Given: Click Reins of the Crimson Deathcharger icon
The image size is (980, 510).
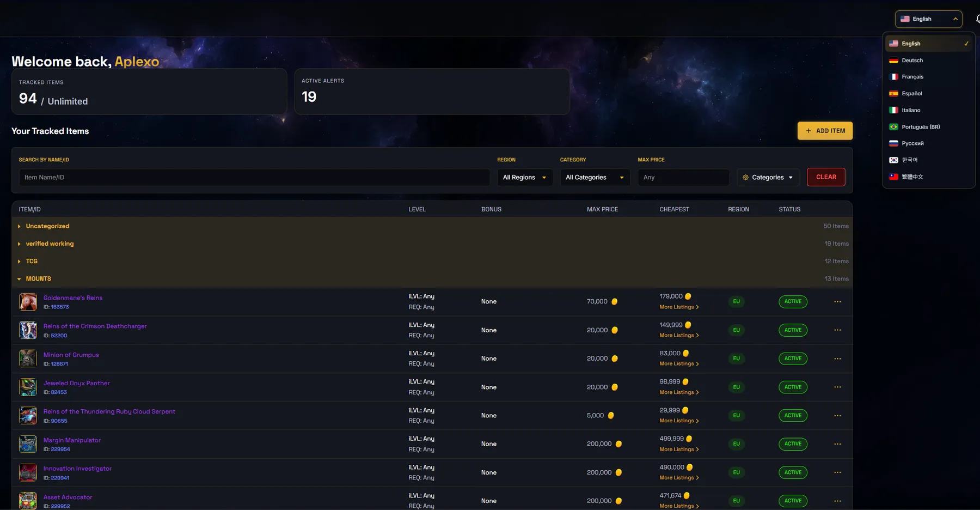Looking at the screenshot, I should click(28, 330).
